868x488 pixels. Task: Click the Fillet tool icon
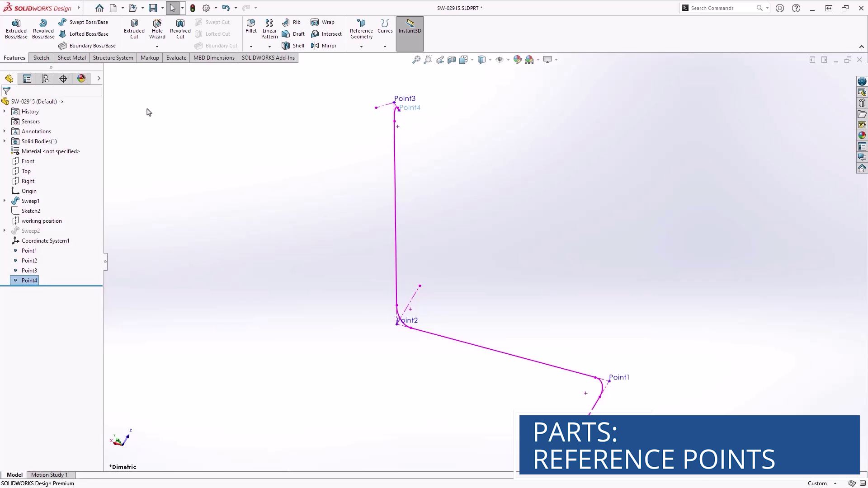[251, 23]
